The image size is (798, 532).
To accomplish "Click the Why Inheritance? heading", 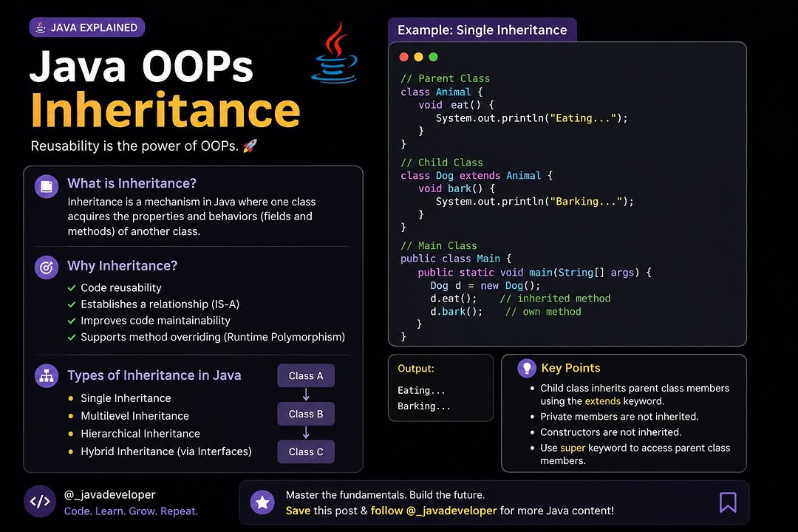I will [x=122, y=266].
